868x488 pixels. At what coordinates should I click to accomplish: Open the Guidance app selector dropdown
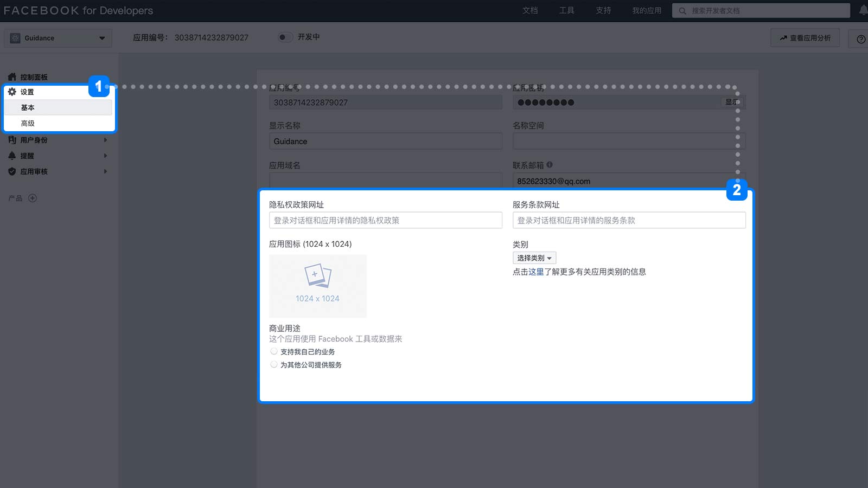[58, 38]
